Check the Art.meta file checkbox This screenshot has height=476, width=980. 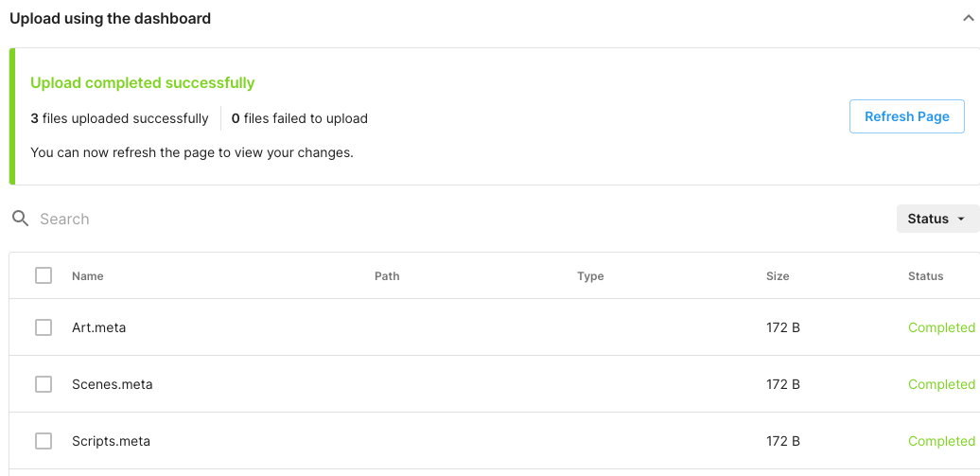point(44,327)
